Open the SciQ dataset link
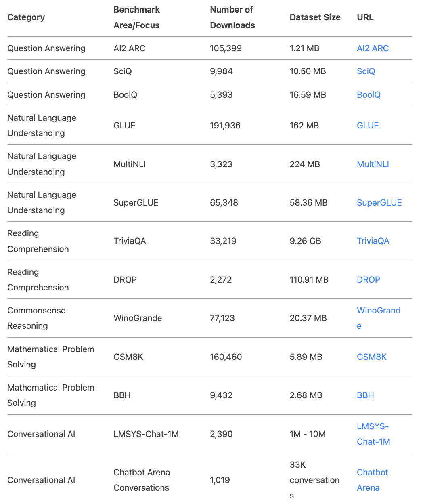Viewport: 423px width, 504px height. pos(366,71)
